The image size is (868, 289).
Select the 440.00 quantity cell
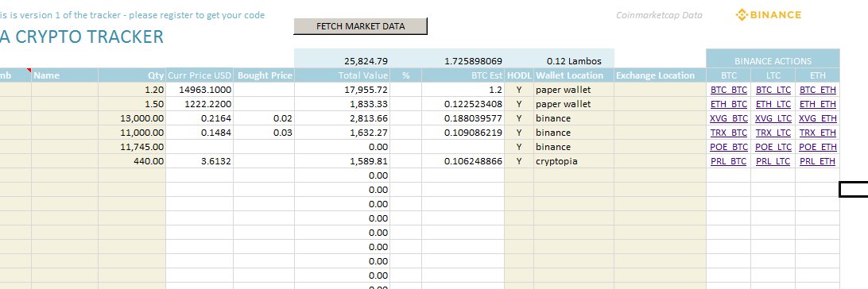pyautogui.click(x=132, y=161)
